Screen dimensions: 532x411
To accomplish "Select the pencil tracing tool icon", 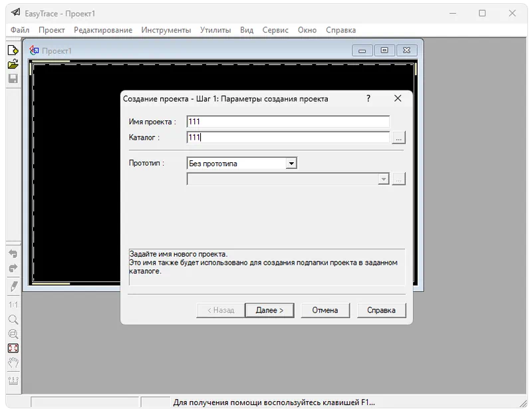I will click(13, 286).
